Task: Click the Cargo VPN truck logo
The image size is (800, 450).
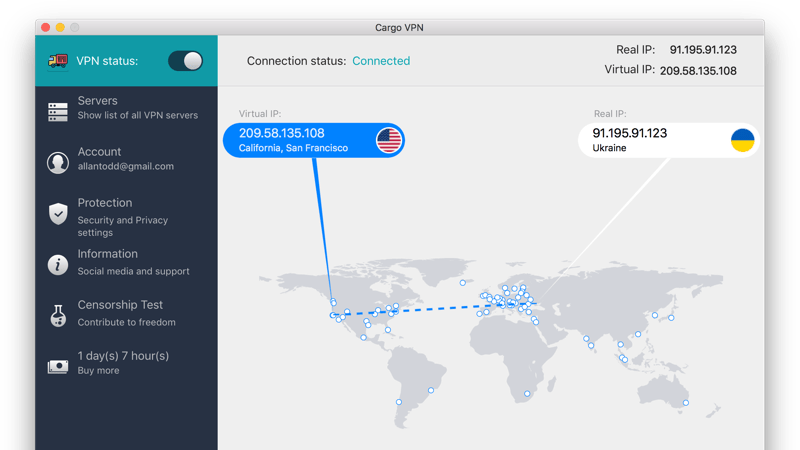Action: 58,61
